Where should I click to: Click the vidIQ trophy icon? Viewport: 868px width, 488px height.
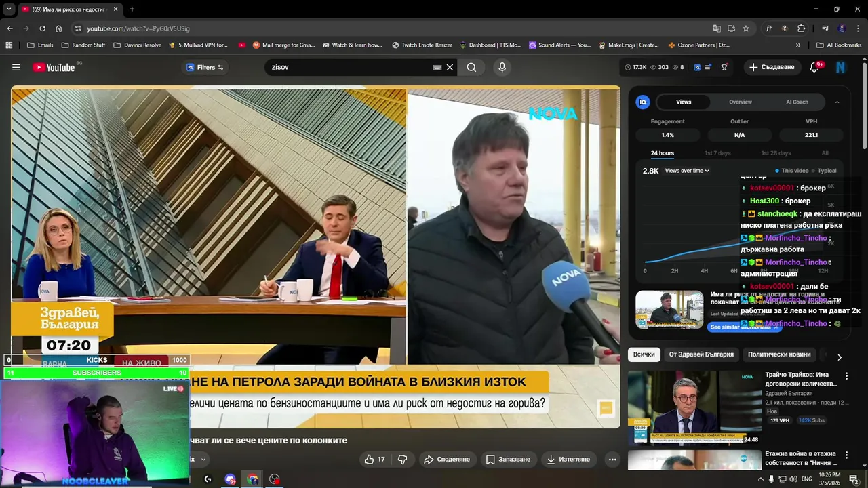coord(724,67)
